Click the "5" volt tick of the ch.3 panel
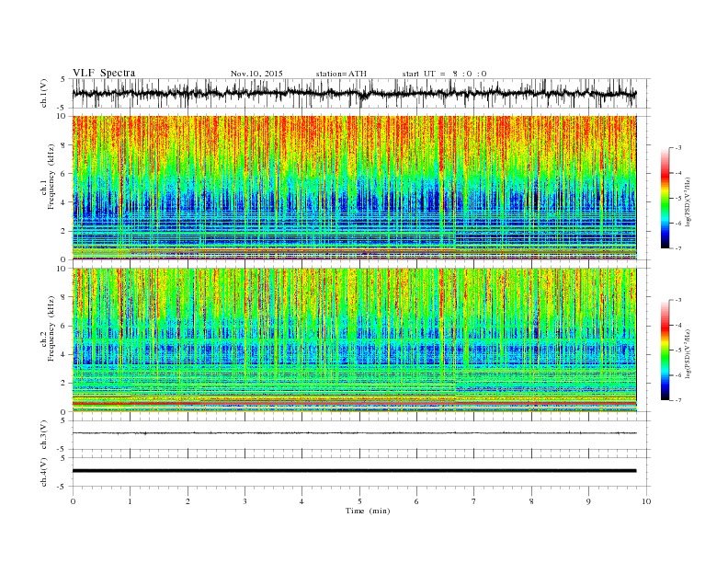728x563 pixels. pyautogui.click(x=63, y=420)
